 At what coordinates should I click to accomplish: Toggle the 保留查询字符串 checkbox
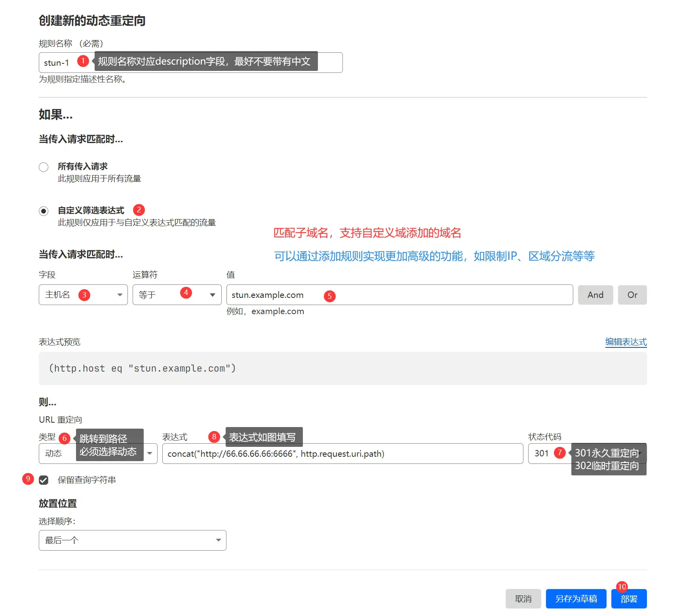click(44, 480)
